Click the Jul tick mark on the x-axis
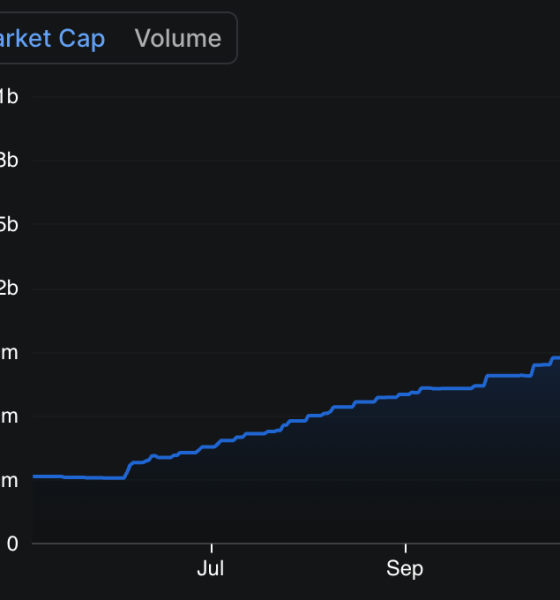 pos(212,548)
